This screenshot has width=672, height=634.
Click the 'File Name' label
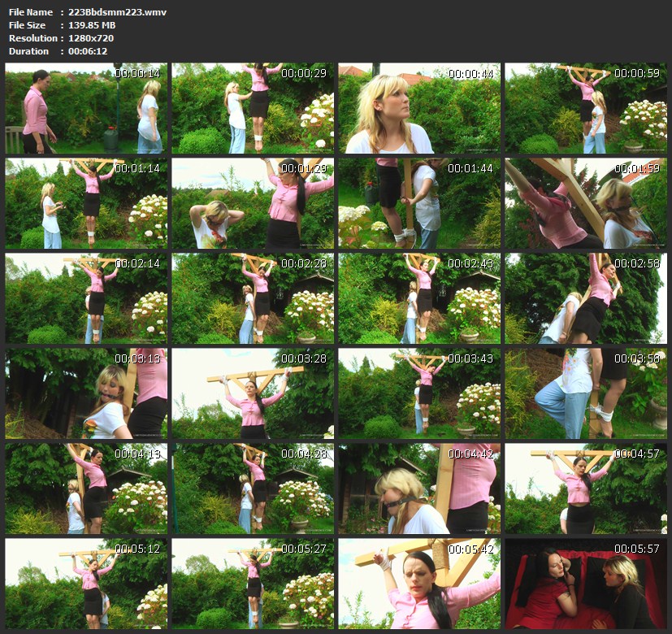click(30, 12)
